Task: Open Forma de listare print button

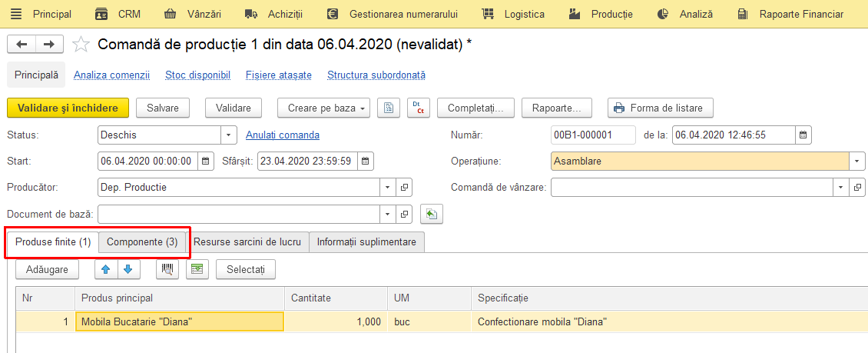Action: point(660,108)
